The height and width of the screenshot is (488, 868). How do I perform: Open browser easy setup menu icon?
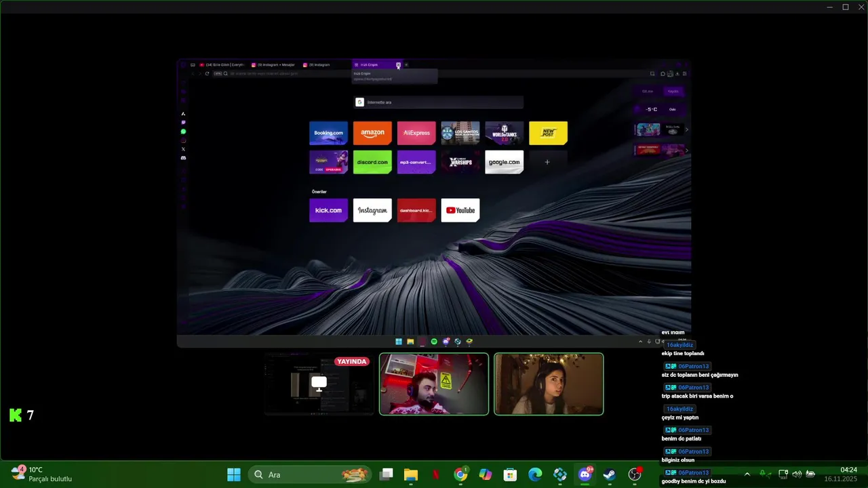[x=684, y=73]
